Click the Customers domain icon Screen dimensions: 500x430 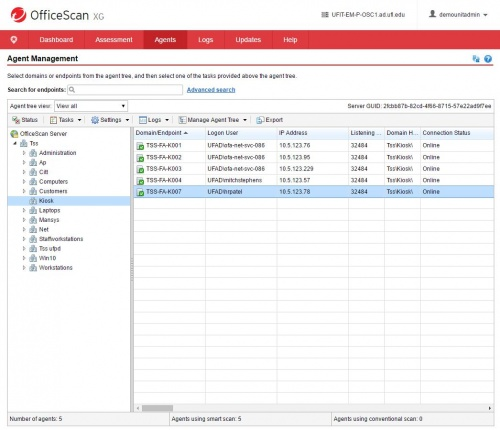tap(33, 191)
